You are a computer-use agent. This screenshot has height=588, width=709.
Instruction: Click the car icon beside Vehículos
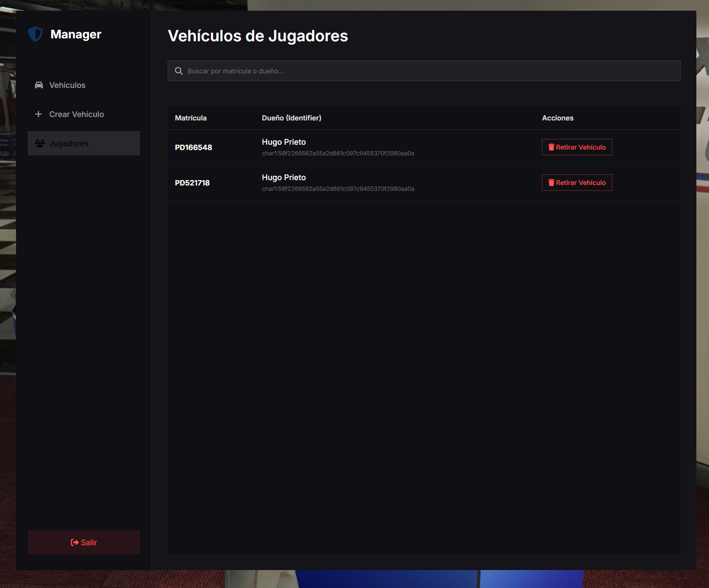(x=39, y=85)
